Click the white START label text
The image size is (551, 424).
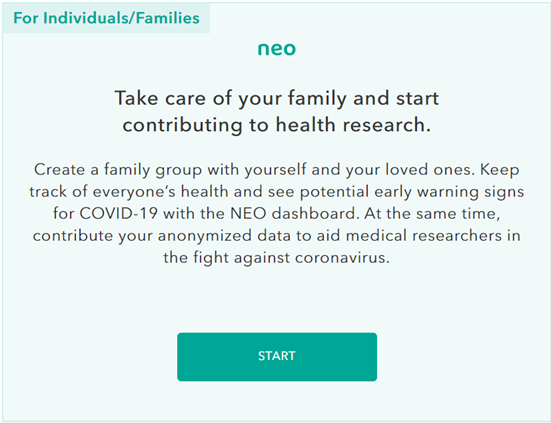(x=277, y=356)
